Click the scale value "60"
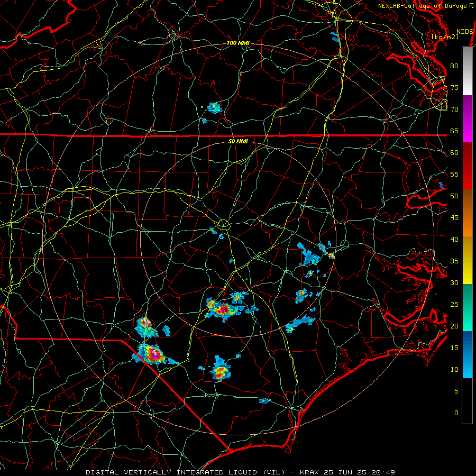The height and width of the screenshot is (476, 476). pos(454,153)
